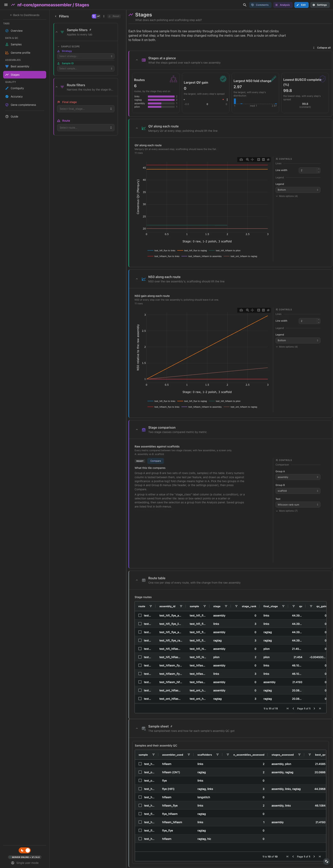Click the Edit button in header
The width and height of the screenshot is (333, 868).
[x=301, y=5]
